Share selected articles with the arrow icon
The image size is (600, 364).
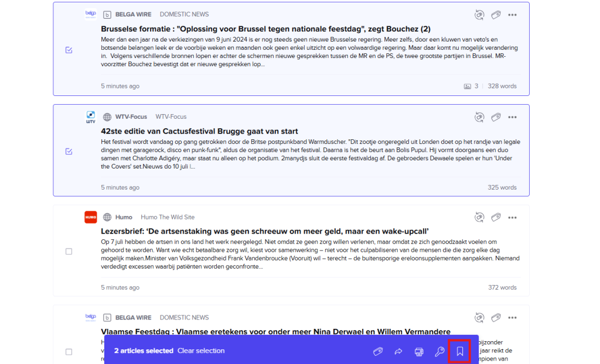click(x=398, y=351)
